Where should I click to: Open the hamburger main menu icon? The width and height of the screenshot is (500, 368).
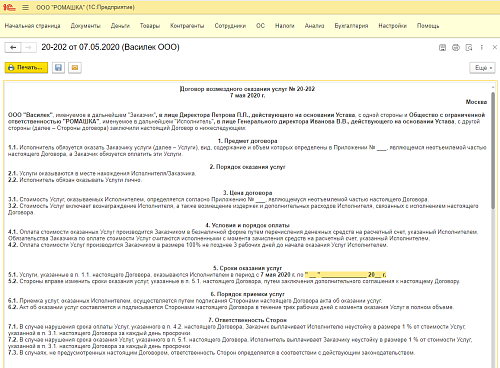25,7
